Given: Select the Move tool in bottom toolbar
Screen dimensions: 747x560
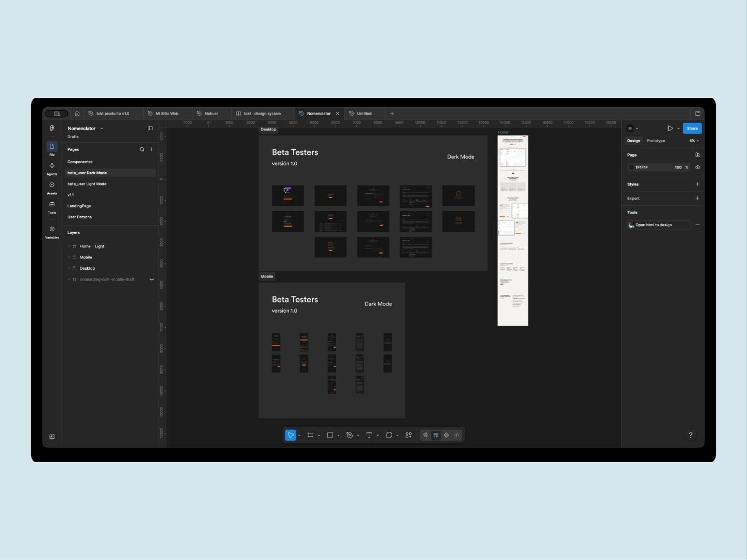Looking at the screenshot, I should point(290,435).
